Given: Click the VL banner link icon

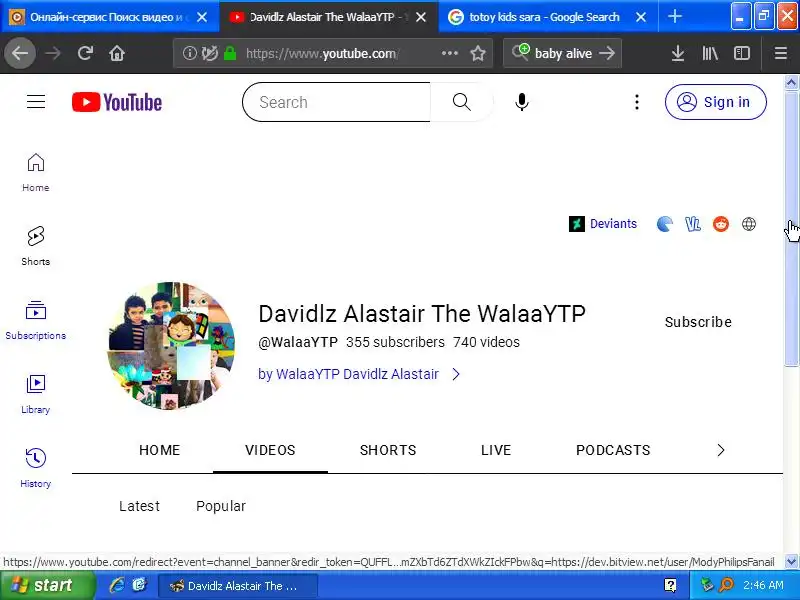Looking at the screenshot, I should click(692, 223).
